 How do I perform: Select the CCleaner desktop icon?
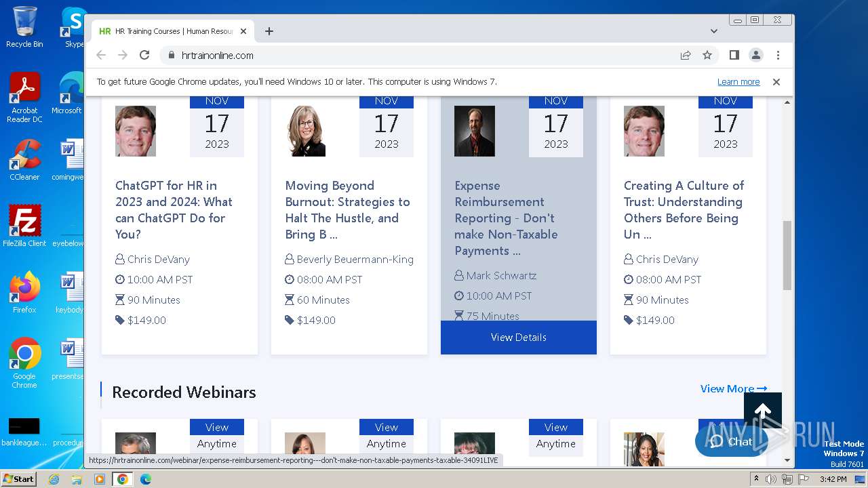click(x=24, y=160)
